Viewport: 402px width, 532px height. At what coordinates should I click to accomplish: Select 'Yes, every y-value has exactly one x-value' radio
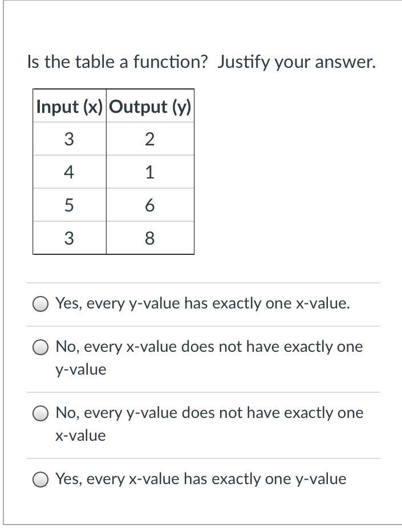[40, 304]
